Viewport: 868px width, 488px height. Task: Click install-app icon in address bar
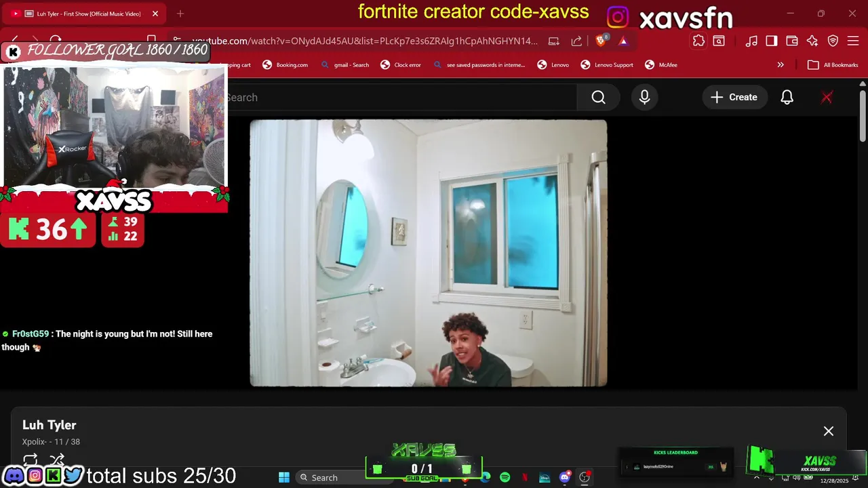coord(554,41)
